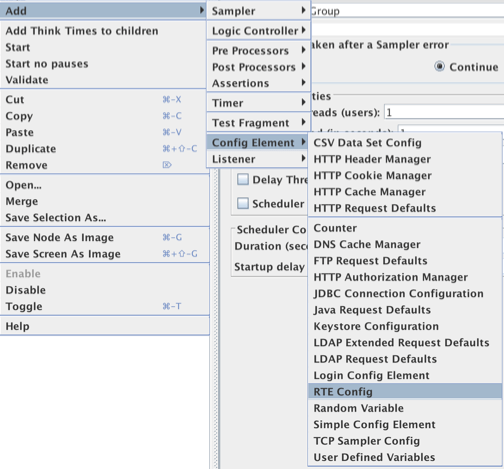Add HTTP Header Manager
The image size is (504, 469).
(405, 159)
